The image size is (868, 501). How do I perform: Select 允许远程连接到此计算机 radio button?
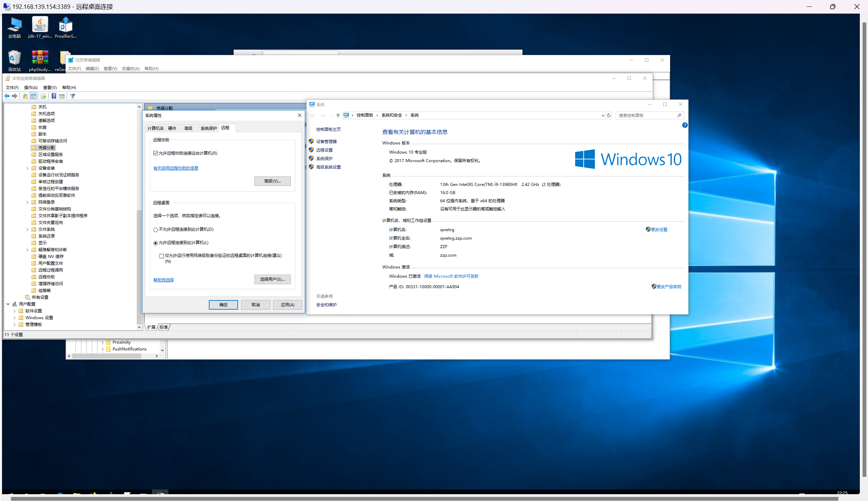click(x=156, y=243)
